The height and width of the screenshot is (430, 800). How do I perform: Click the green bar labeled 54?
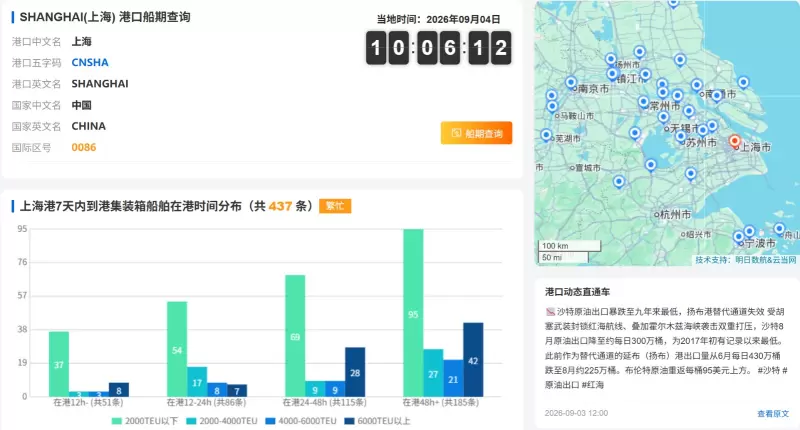177,349
